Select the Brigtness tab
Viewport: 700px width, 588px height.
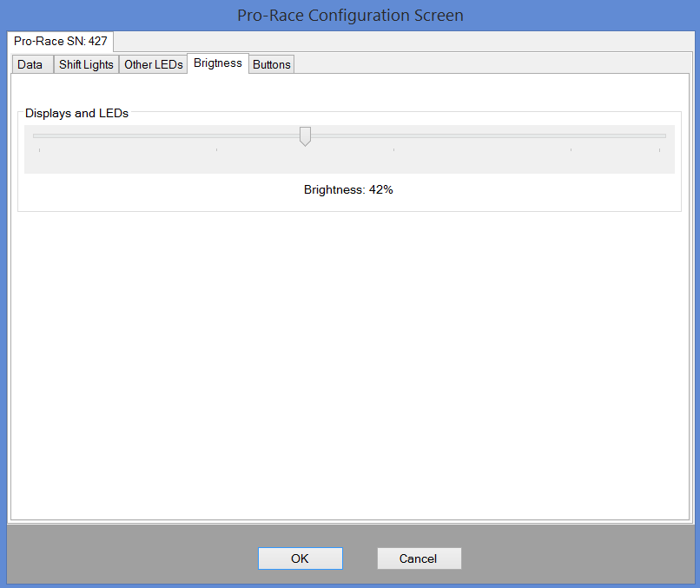click(x=217, y=63)
